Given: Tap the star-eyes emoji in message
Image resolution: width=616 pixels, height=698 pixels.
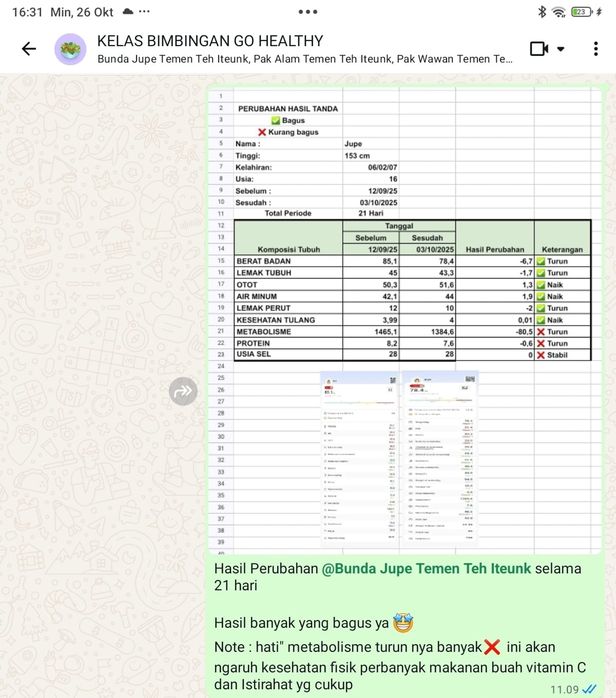Looking at the screenshot, I should pos(403,623).
